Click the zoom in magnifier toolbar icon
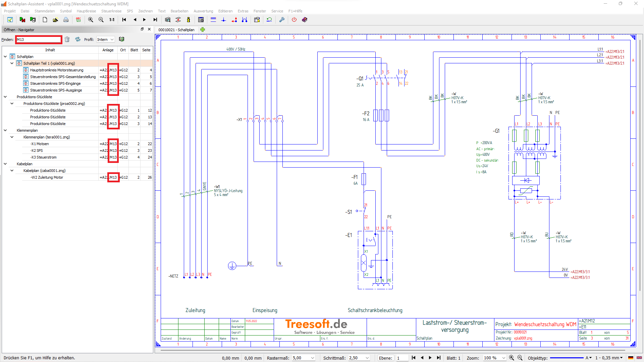The width and height of the screenshot is (644, 362). pyautogui.click(x=91, y=20)
